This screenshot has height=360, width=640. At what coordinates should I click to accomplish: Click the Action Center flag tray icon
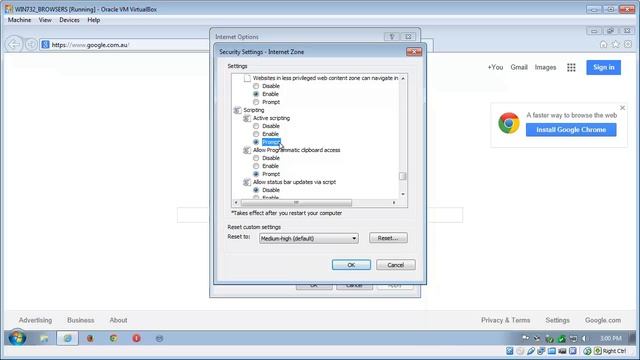tap(525, 338)
